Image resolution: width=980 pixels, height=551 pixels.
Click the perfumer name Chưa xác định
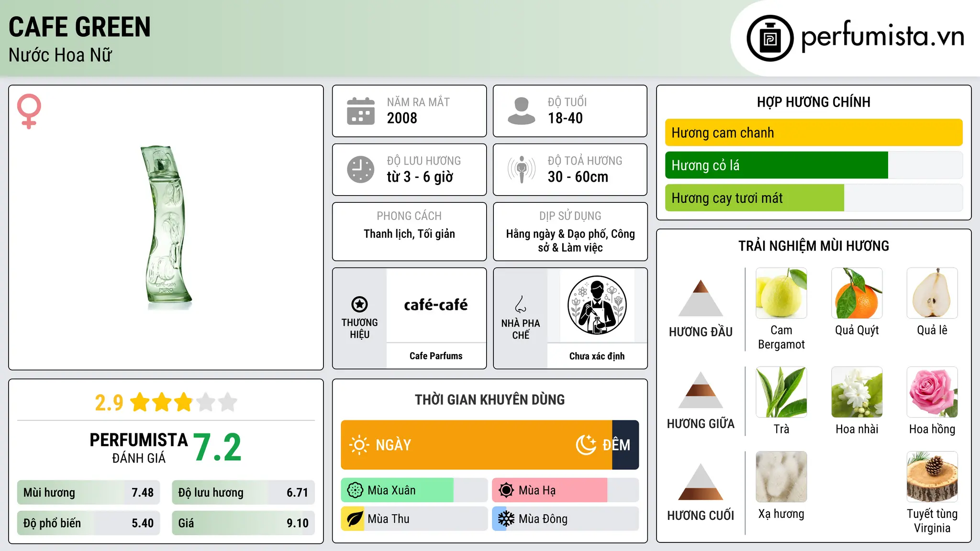[x=597, y=356]
